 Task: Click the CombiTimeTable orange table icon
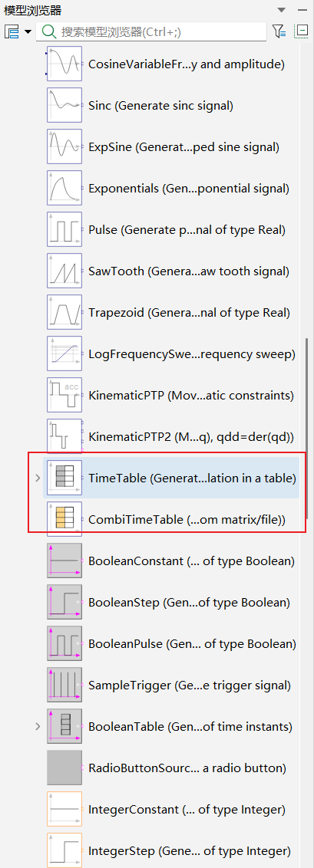tap(64, 519)
